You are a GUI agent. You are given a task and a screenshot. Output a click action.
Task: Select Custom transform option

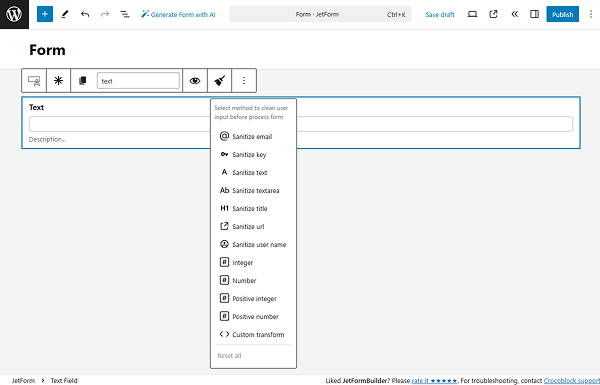(x=253, y=334)
